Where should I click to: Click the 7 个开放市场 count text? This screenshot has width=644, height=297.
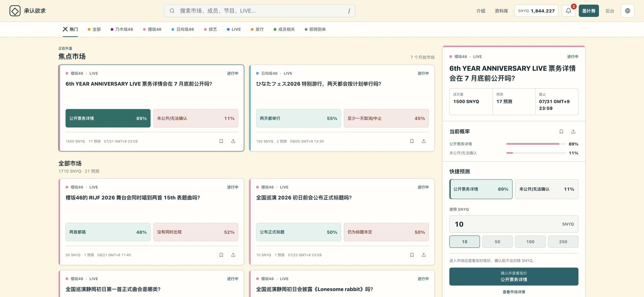point(422,57)
